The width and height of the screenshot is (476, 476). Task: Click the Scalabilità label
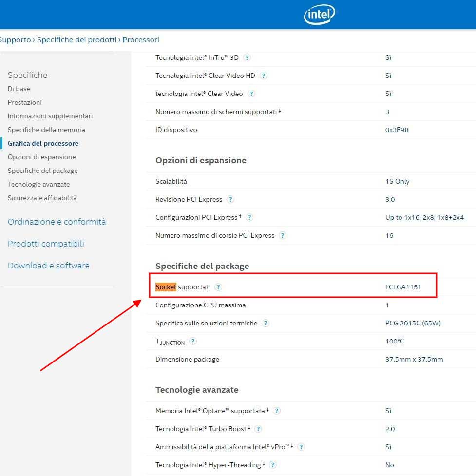171,182
